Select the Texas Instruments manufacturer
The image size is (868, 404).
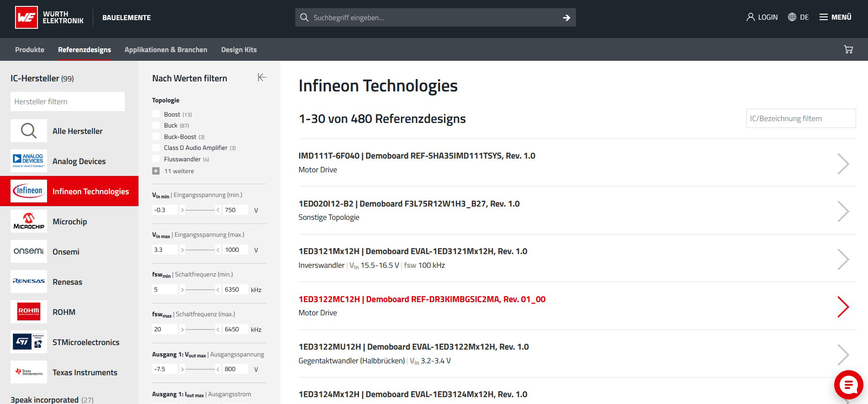click(85, 372)
